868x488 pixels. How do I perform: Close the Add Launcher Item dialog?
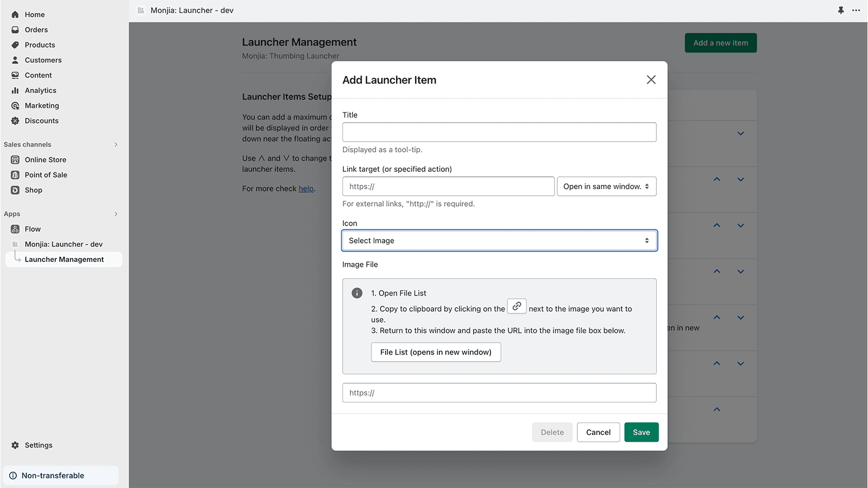click(x=651, y=80)
